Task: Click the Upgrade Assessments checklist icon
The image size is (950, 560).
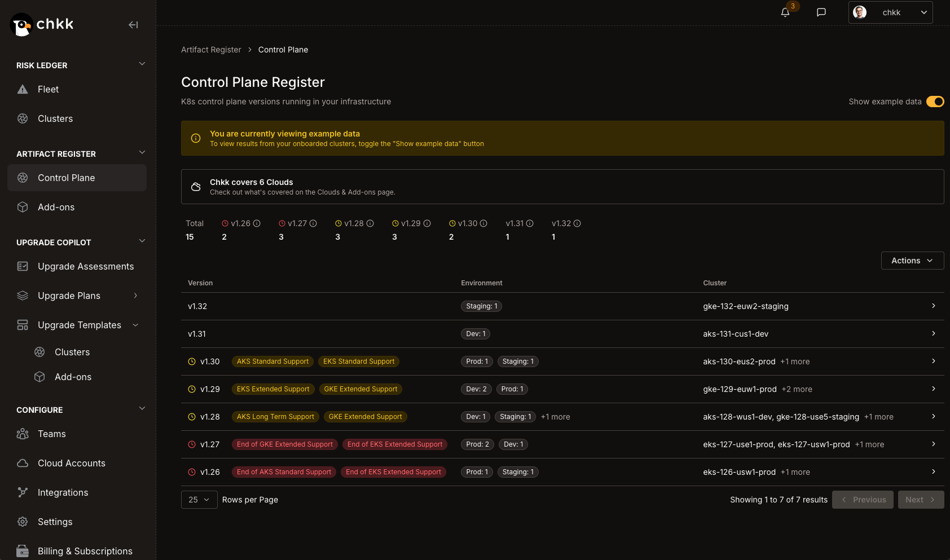Action: pyautogui.click(x=23, y=266)
